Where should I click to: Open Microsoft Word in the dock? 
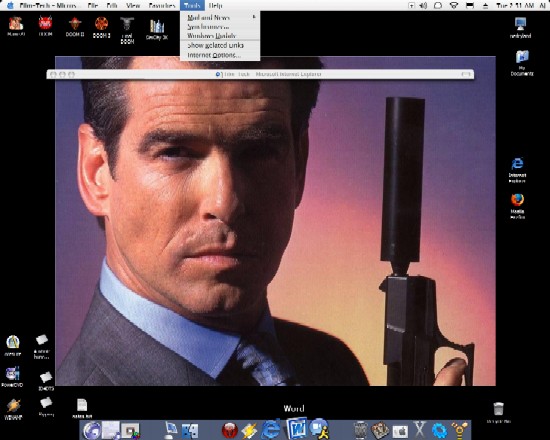point(296,428)
